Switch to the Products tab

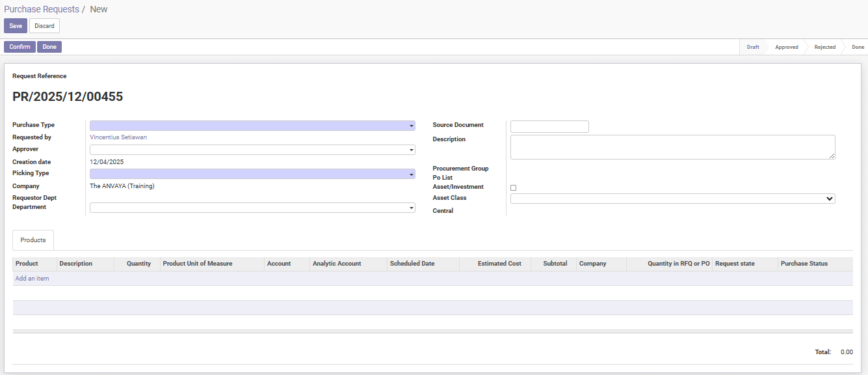(x=33, y=240)
